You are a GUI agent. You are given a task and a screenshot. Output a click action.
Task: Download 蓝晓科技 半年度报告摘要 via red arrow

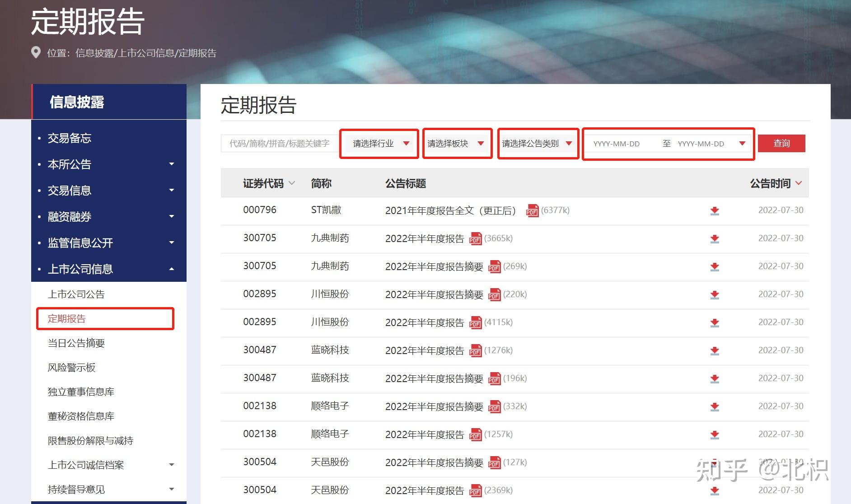tap(715, 379)
